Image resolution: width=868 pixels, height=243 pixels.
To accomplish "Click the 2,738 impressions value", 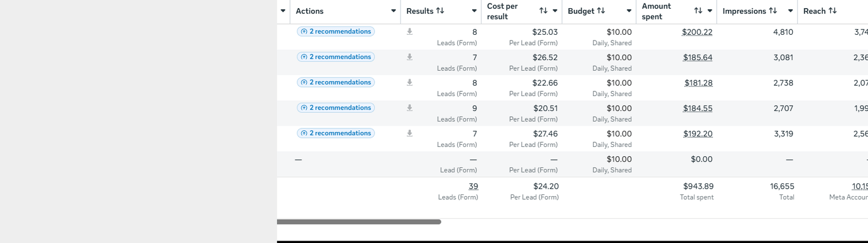I will pyautogui.click(x=783, y=83).
